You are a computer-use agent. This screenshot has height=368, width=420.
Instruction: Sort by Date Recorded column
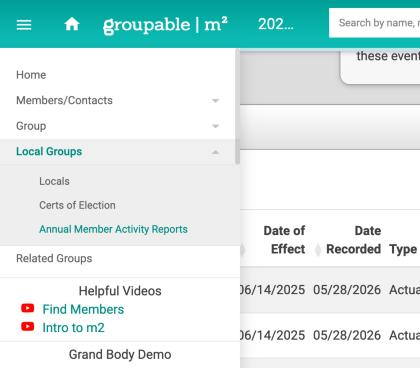pos(353,240)
